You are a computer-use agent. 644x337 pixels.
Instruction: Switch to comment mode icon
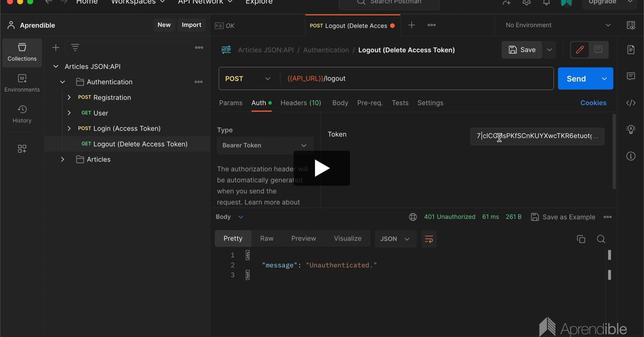pos(598,50)
